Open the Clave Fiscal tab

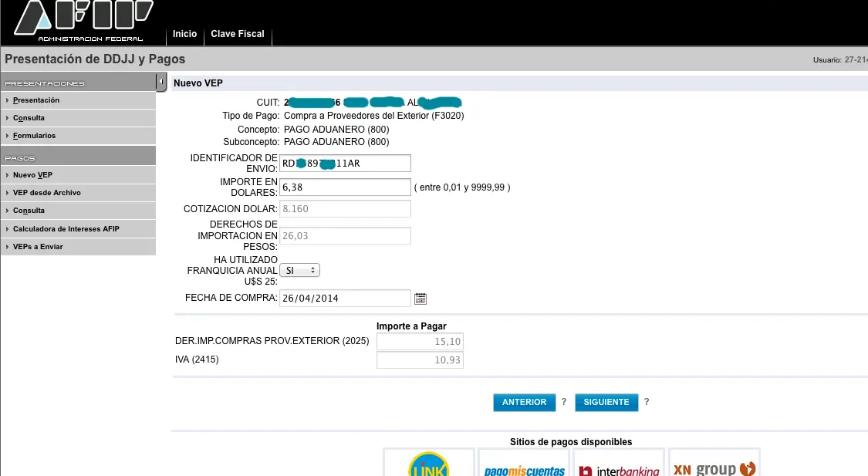point(238,34)
